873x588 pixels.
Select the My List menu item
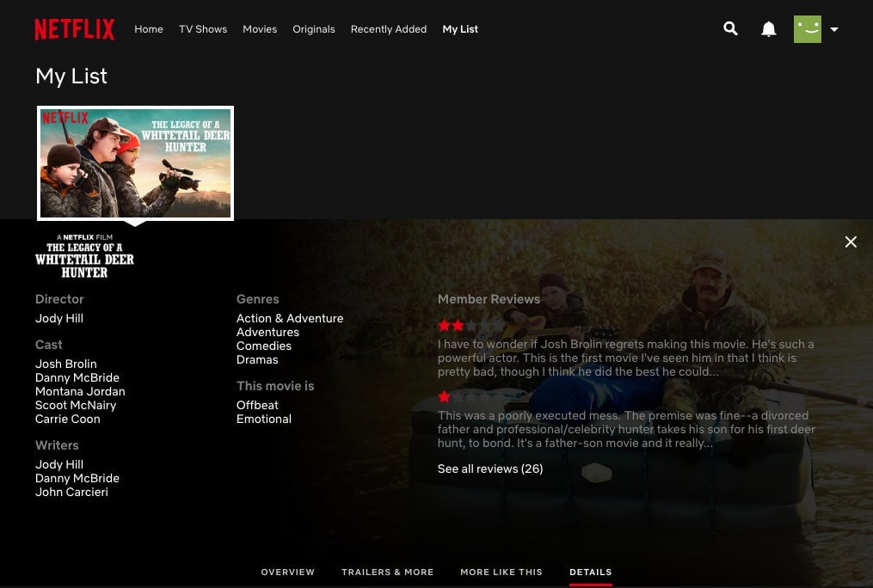pos(460,29)
